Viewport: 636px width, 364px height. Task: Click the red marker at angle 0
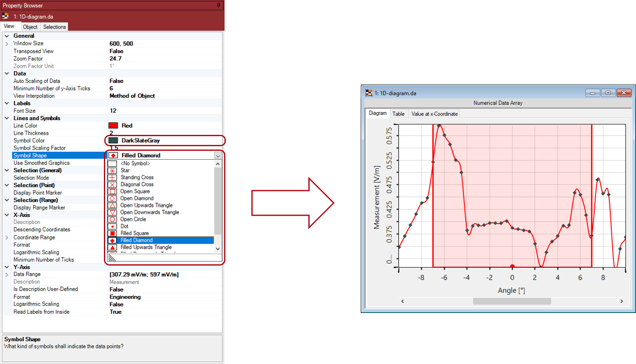point(512,266)
